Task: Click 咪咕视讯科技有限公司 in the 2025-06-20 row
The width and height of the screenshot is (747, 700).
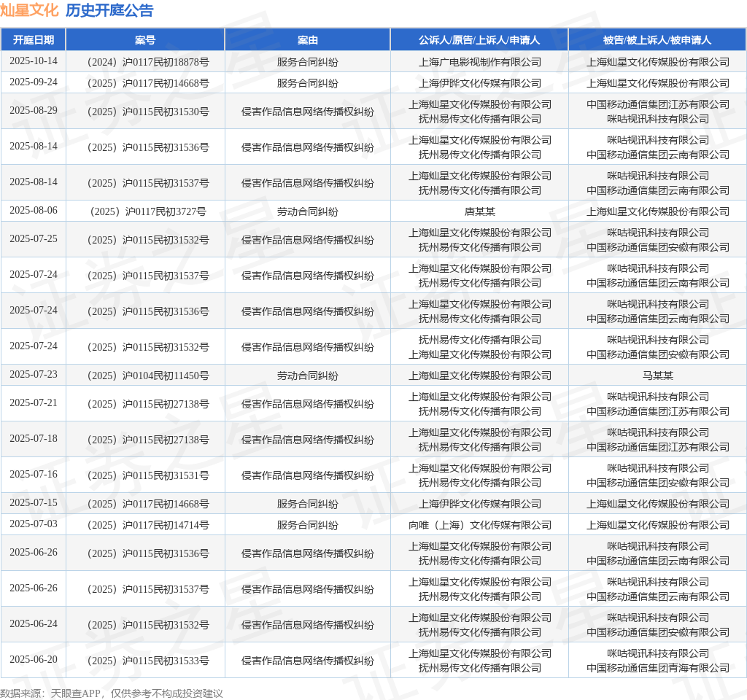Action: 658,653
